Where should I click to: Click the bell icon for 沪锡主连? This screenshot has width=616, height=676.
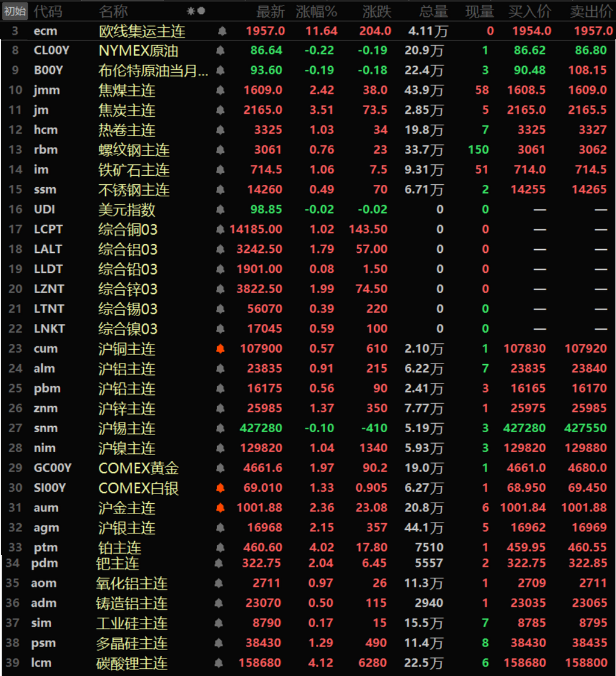coord(220,428)
